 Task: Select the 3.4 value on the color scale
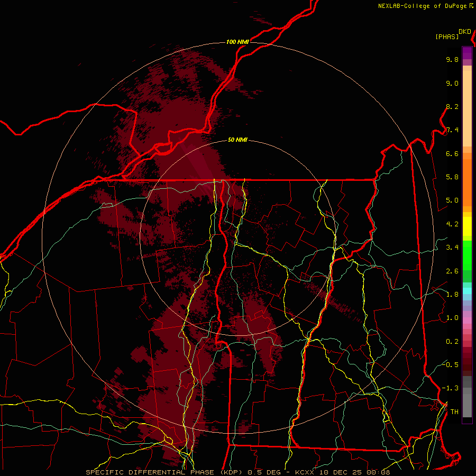[452, 248]
